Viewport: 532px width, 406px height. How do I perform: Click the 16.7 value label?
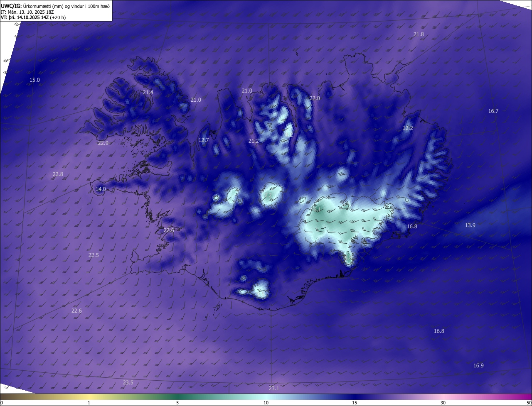pyautogui.click(x=493, y=111)
